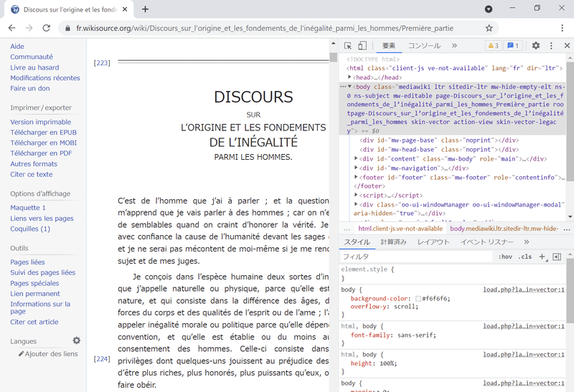
Task: Toggle the computed styles sidebar icon
Action: (x=557, y=257)
